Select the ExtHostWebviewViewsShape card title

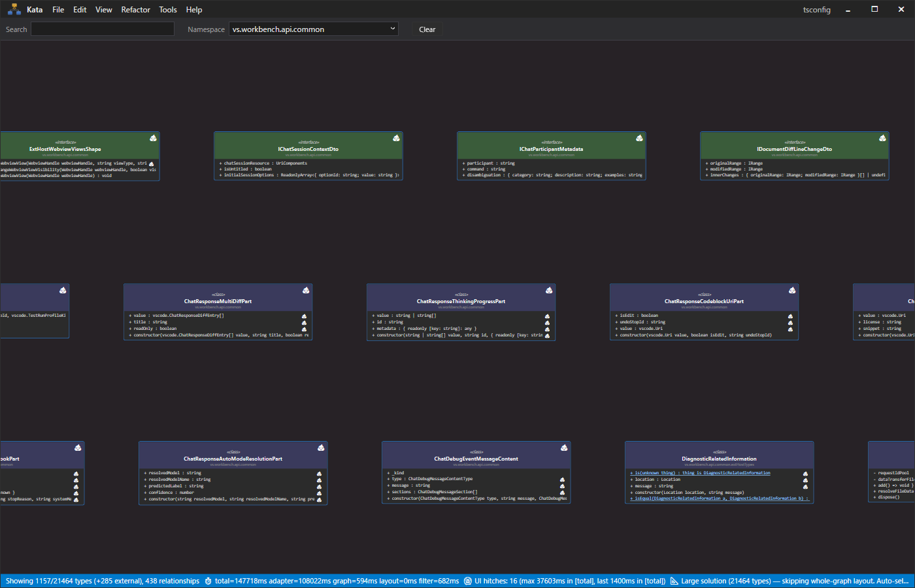(x=65, y=149)
